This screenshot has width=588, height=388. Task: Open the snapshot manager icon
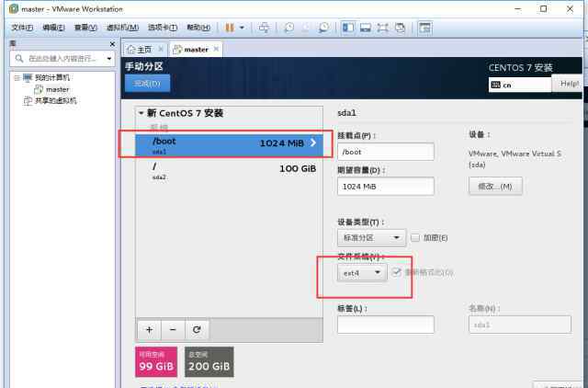(x=323, y=28)
